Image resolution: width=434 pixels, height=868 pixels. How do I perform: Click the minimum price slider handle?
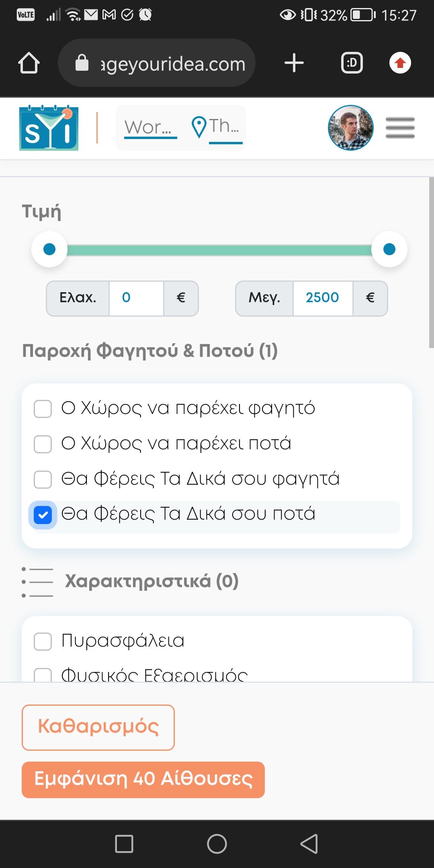pyautogui.click(x=49, y=249)
